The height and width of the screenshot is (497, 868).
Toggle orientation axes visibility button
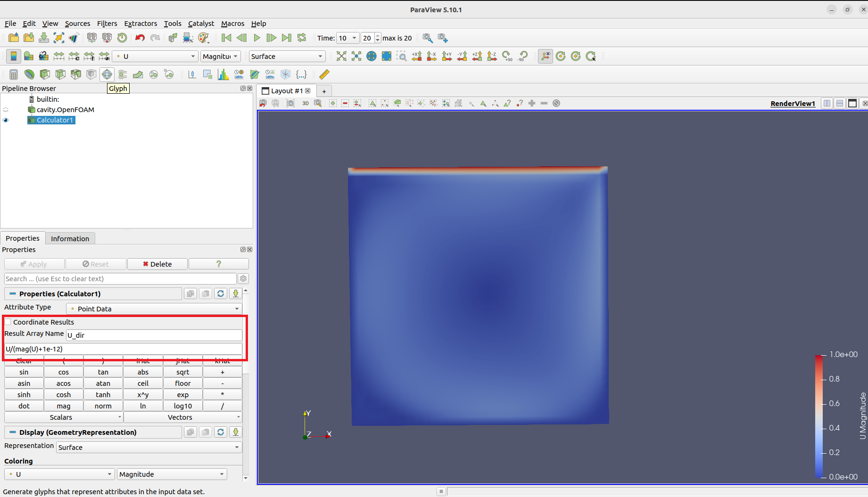pos(546,57)
